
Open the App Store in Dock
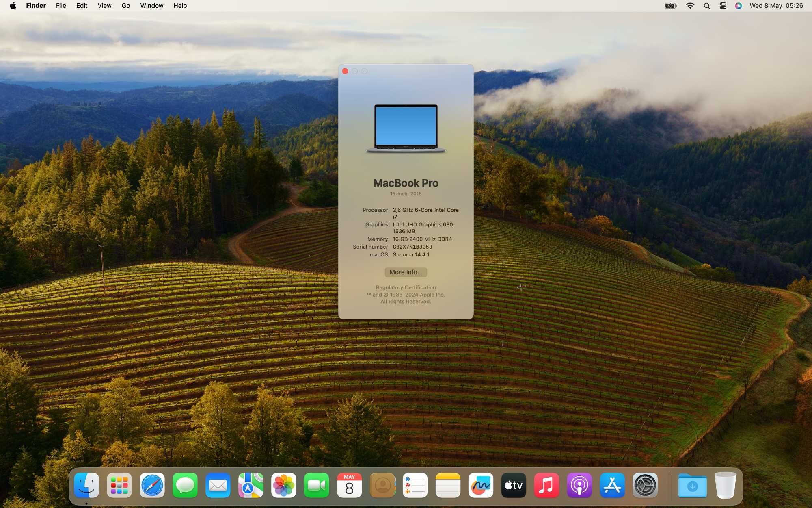[x=613, y=485]
